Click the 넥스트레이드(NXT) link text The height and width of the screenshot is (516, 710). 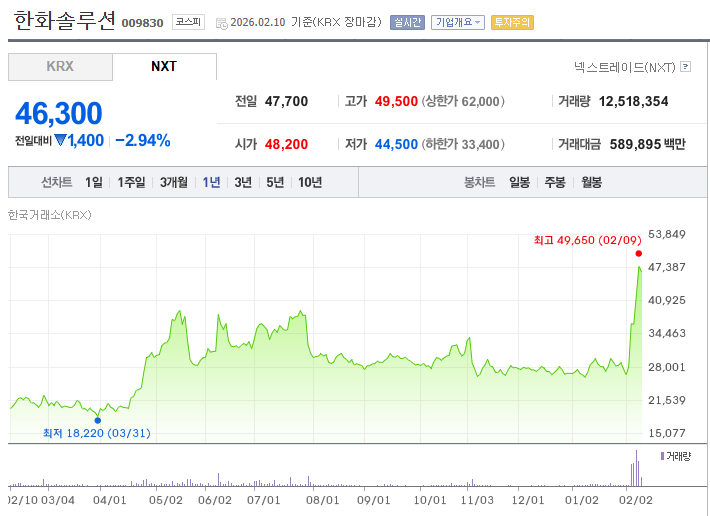coord(624,67)
